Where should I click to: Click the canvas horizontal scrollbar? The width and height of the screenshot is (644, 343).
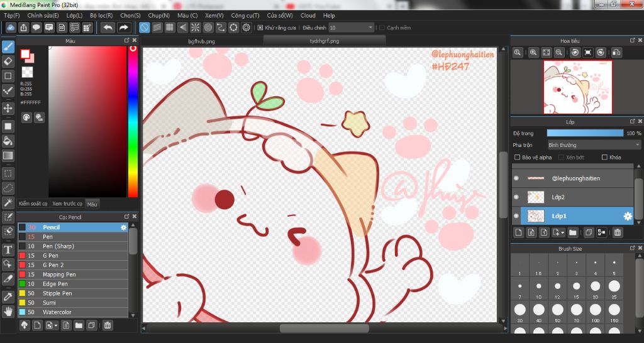[x=325, y=328]
